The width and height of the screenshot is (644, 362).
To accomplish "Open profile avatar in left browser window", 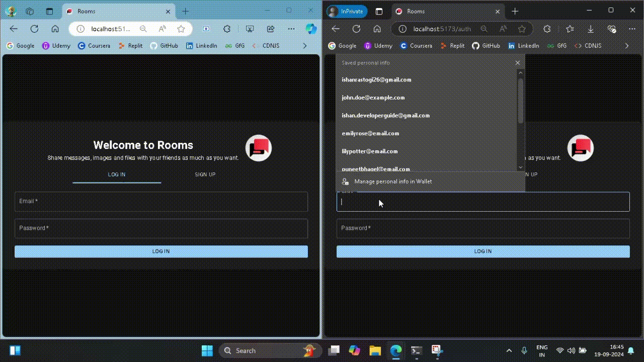I will click(11, 11).
